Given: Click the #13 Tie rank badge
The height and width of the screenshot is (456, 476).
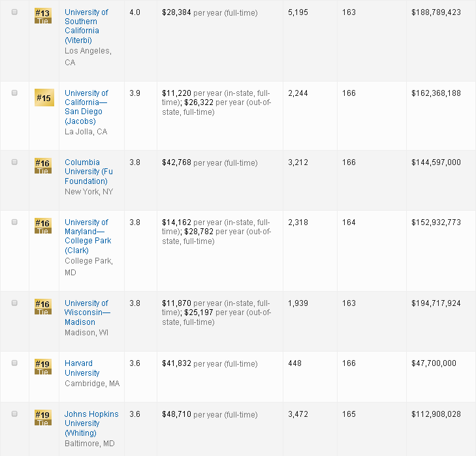Looking at the screenshot, I should click(42, 16).
